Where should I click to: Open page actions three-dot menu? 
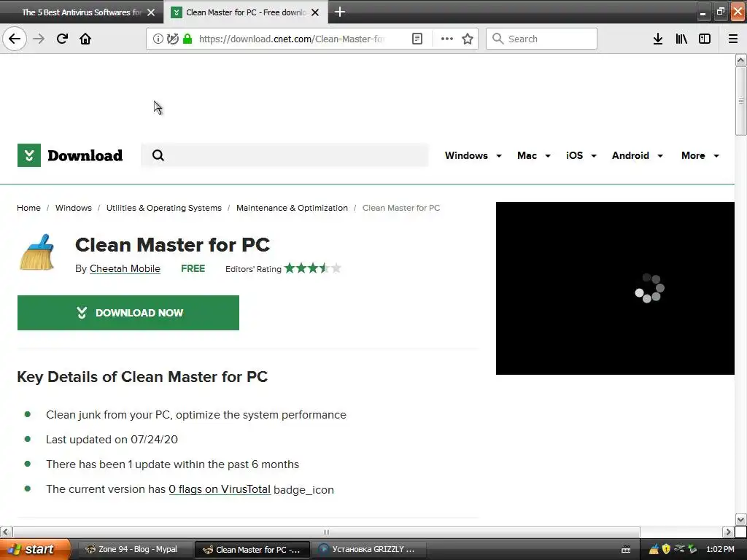(447, 39)
